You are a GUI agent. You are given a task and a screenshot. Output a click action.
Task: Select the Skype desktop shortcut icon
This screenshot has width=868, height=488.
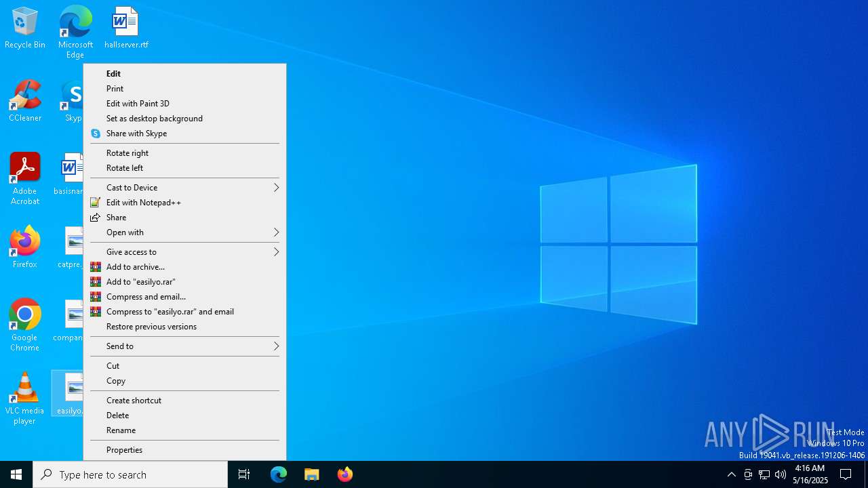[x=73, y=102]
